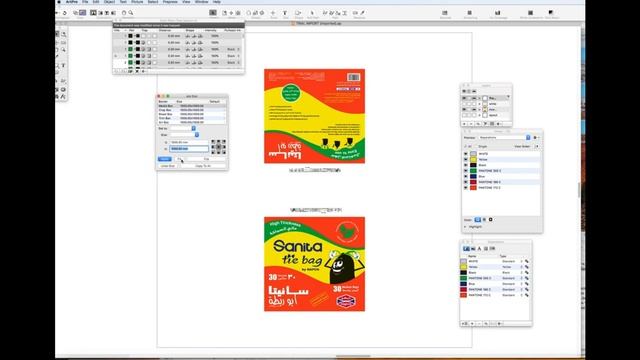The width and height of the screenshot is (640, 360).
Task: Toggle eye icon of first layer in Layers panel
Action: coord(464,98)
